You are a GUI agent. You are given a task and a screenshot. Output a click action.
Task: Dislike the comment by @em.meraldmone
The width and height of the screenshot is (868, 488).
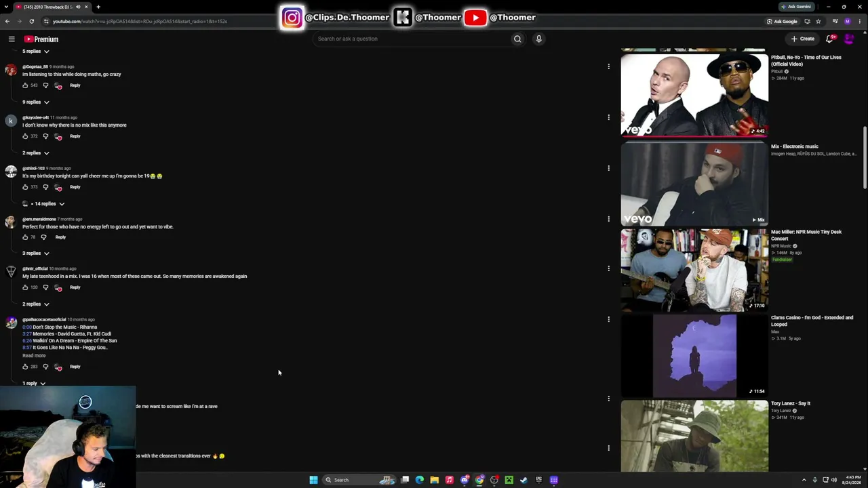click(43, 237)
